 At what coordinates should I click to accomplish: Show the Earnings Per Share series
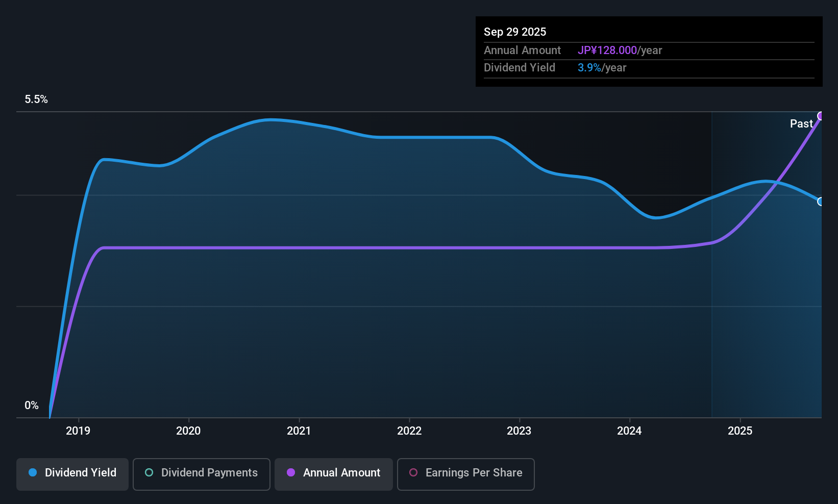[x=466, y=474]
